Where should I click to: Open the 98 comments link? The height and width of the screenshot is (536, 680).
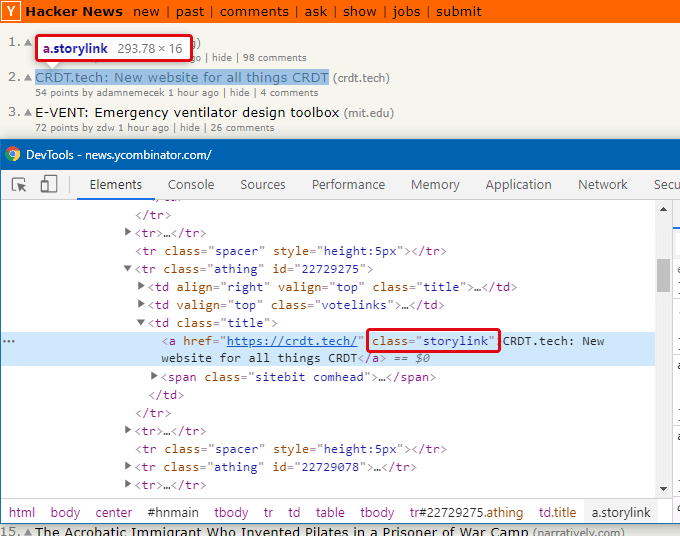pos(275,58)
